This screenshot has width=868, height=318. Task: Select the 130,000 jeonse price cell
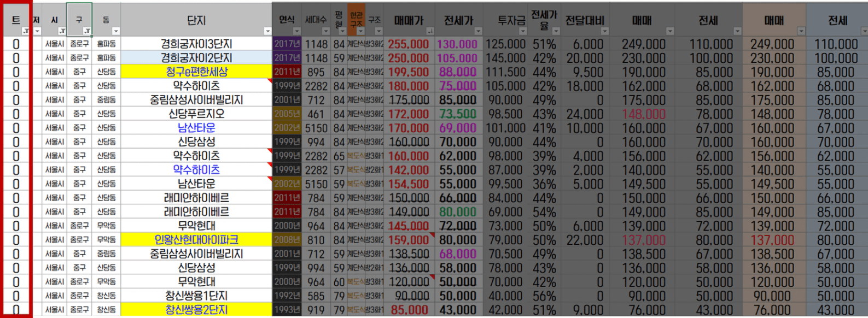click(x=459, y=44)
